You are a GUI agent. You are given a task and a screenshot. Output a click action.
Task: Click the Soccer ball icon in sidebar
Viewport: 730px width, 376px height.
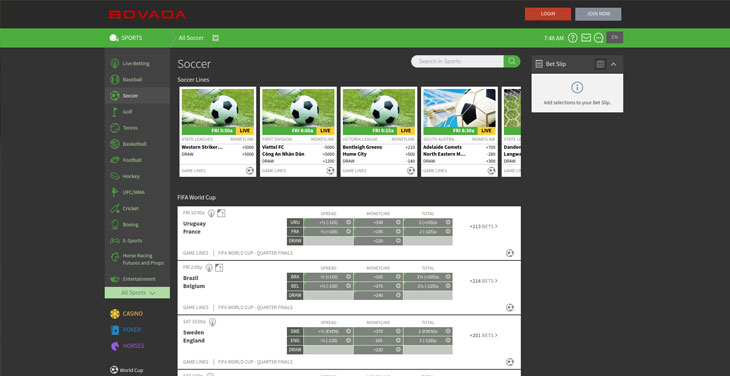[x=115, y=96]
